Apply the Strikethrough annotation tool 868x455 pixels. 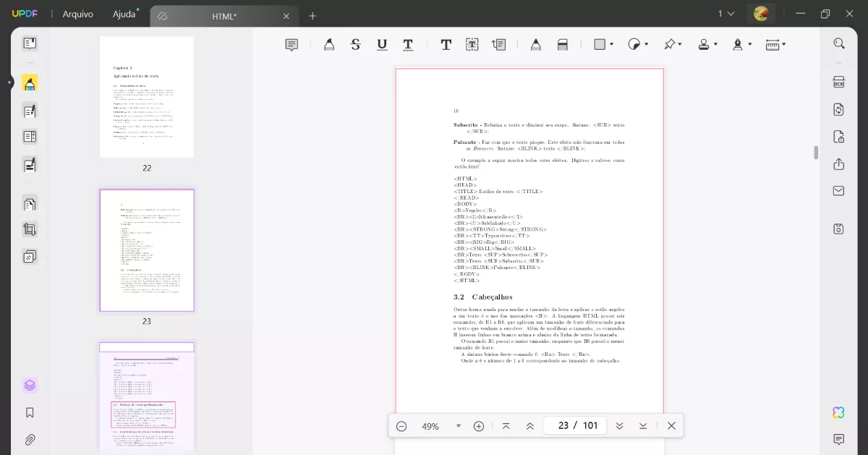[x=355, y=44]
